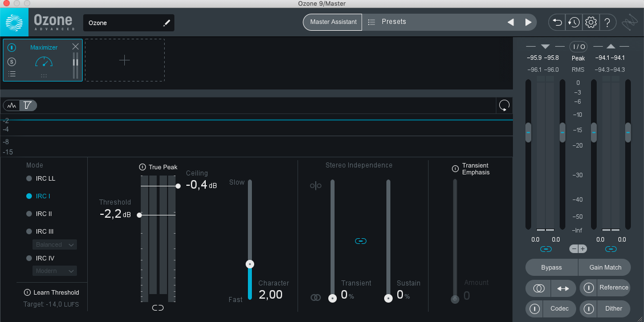
Task: Switch to waveform gain trace view
Action: coord(12,105)
